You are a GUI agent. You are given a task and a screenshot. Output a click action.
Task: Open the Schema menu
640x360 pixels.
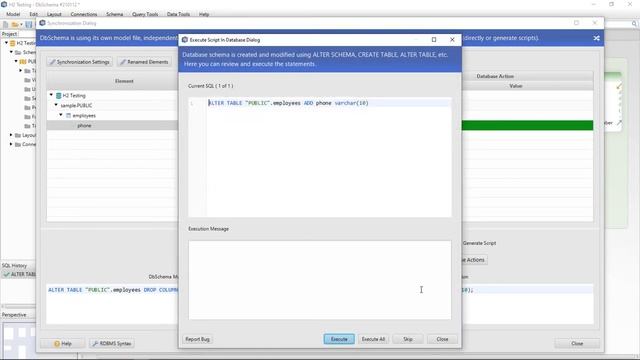115,14
